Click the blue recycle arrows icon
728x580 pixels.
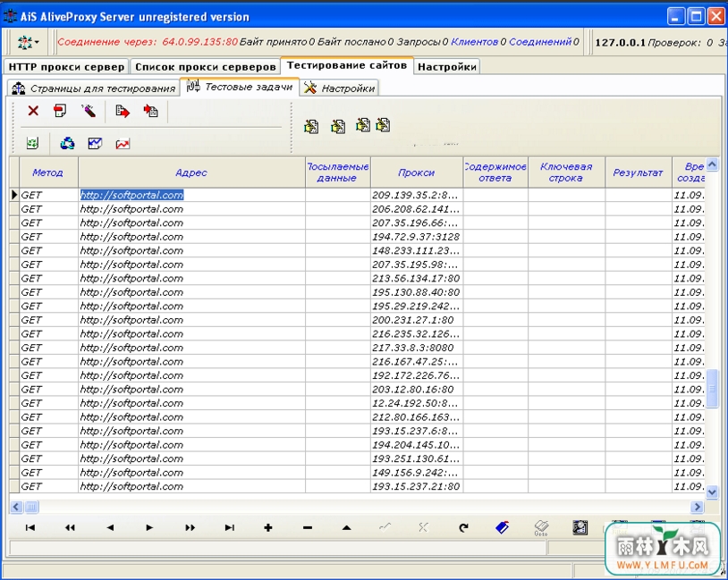(x=67, y=143)
